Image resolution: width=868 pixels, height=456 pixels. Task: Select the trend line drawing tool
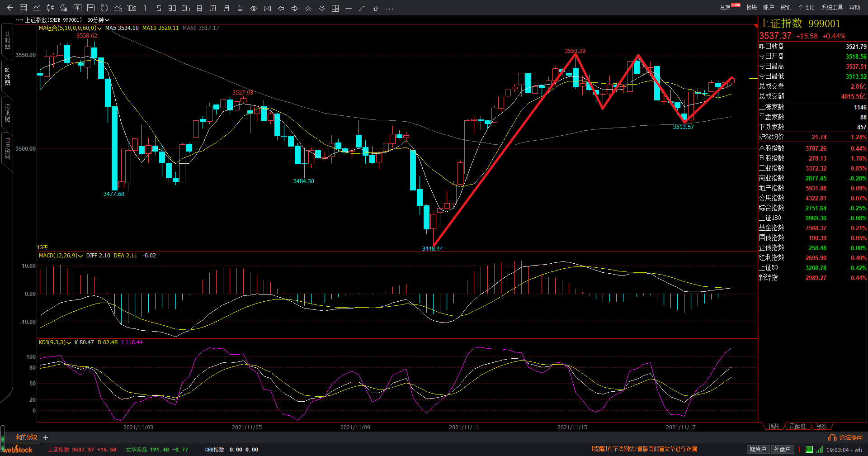362,8
